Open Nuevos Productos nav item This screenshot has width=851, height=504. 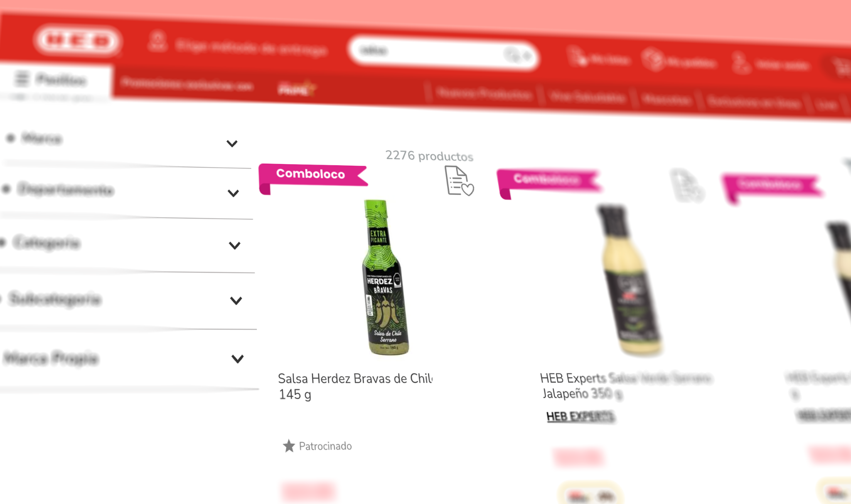pos(485,94)
